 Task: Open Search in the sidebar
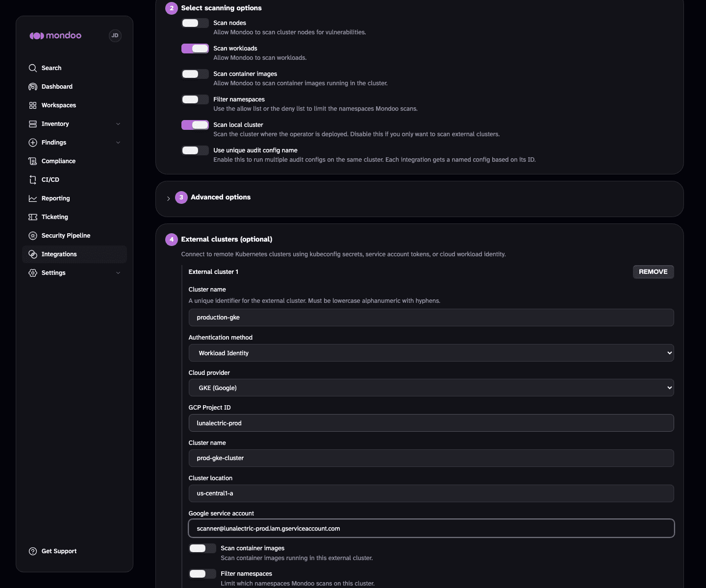pyautogui.click(x=75, y=68)
